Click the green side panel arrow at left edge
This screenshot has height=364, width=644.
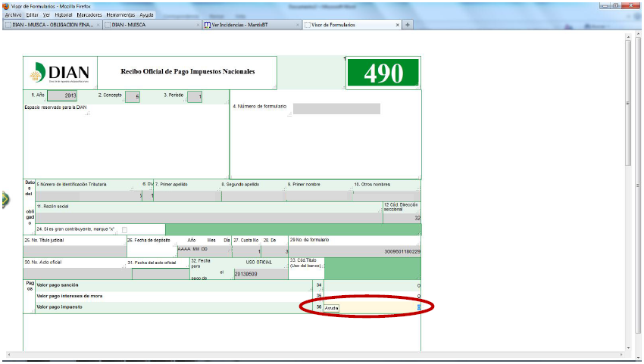pyautogui.click(x=5, y=200)
